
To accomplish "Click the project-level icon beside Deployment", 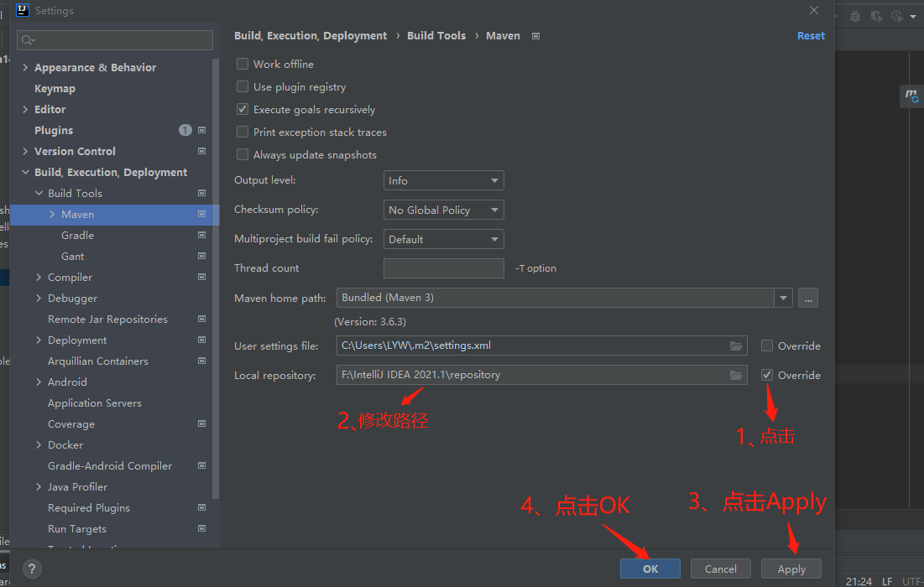I will tap(201, 340).
